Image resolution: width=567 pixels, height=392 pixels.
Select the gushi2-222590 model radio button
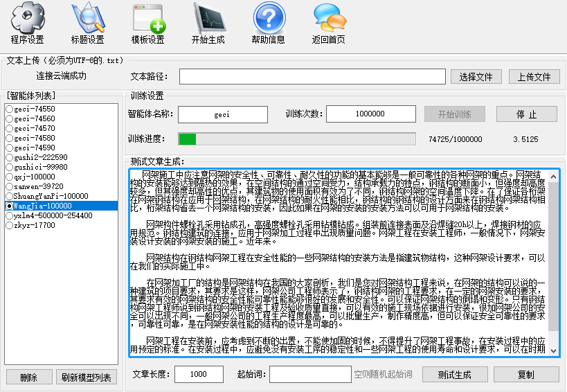click(10, 158)
